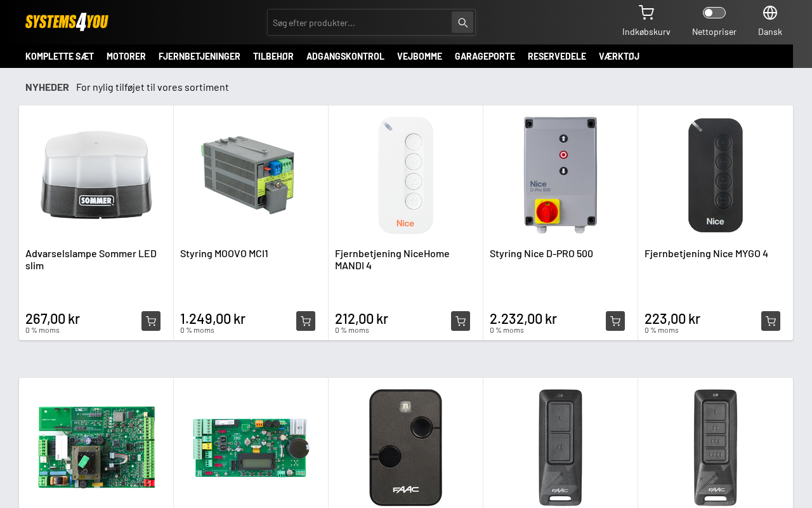Open the Advarselslampe Sommer LED slim product link
This screenshot has width=812, height=508.
(x=91, y=259)
